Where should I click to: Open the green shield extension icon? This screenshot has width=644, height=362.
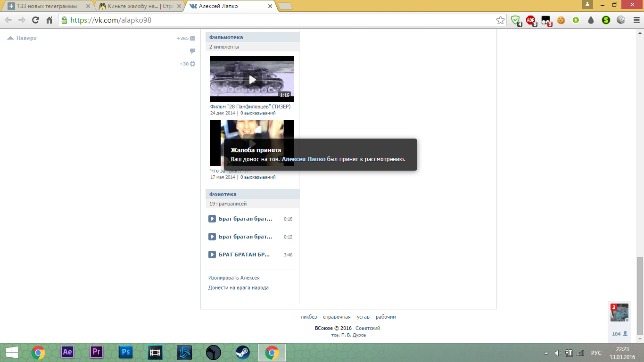coord(516,20)
